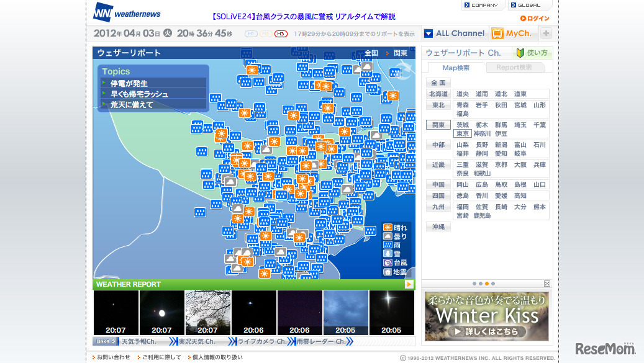
Task: Click the weathernews logo
Action: point(127,12)
